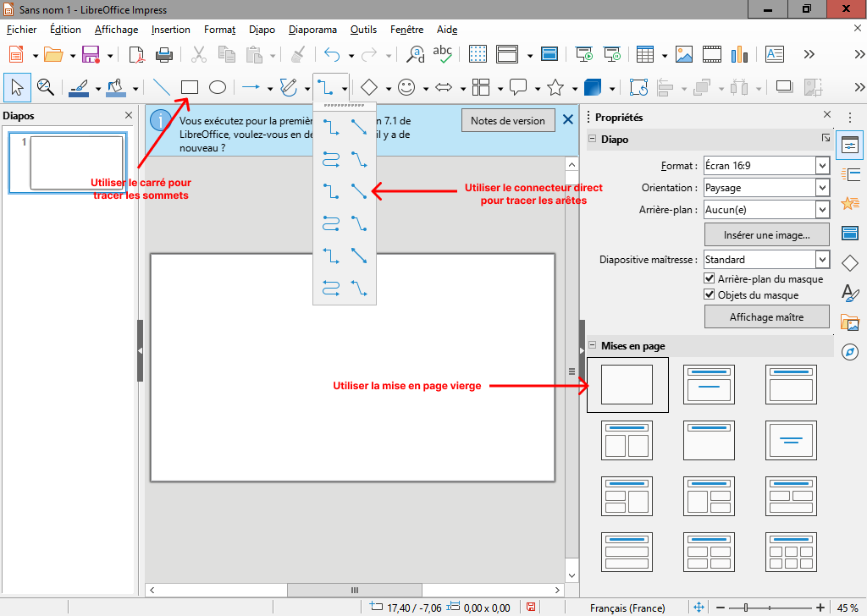Select the Ellipse drawing tool
Viewport: 867px width, 616px height.
[218, 87]
